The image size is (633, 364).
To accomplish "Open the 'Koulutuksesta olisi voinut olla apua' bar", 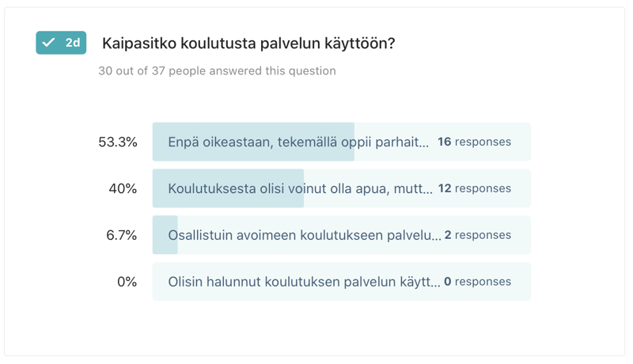I will pos(342,188).
